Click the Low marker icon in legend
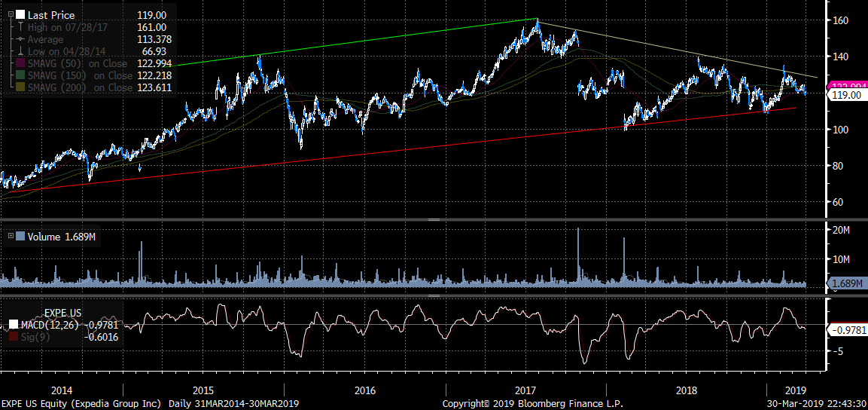 20,51
